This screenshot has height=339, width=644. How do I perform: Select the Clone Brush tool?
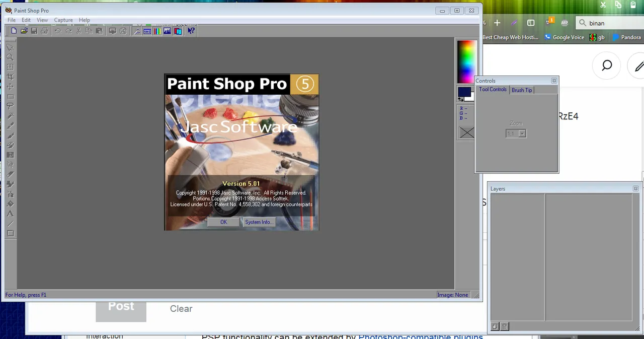(10, 145)
